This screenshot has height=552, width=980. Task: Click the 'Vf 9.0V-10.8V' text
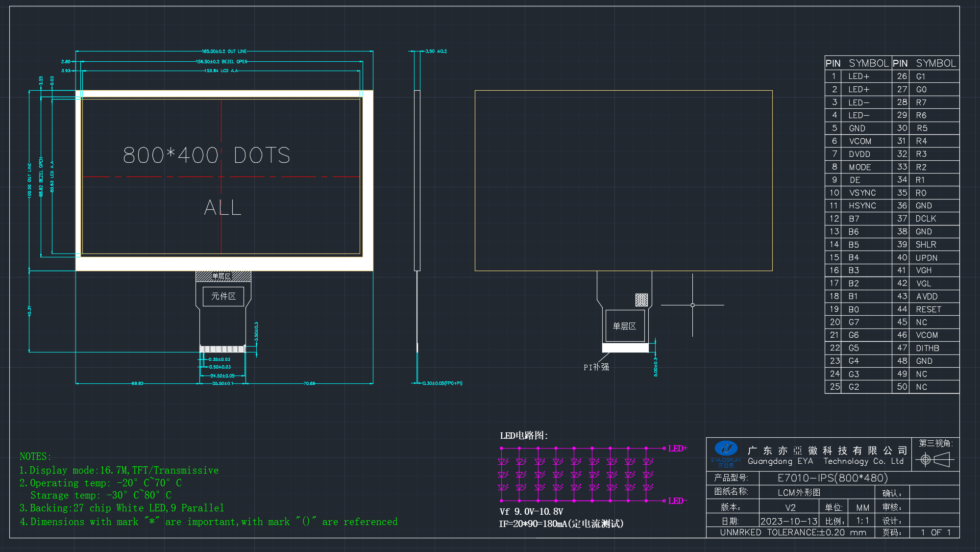click(x=531, y=512)
